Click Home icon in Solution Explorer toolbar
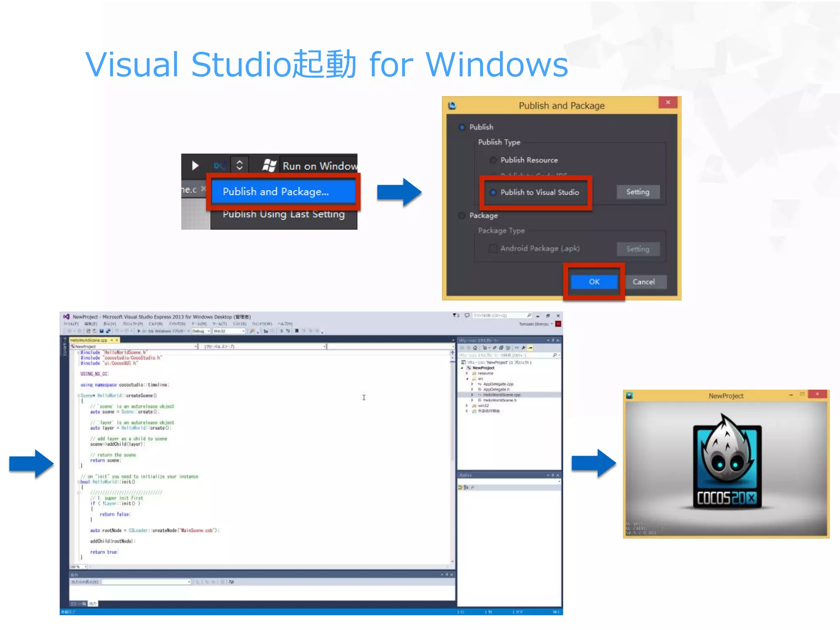This screenshot has height=630, width=840. 475,348
